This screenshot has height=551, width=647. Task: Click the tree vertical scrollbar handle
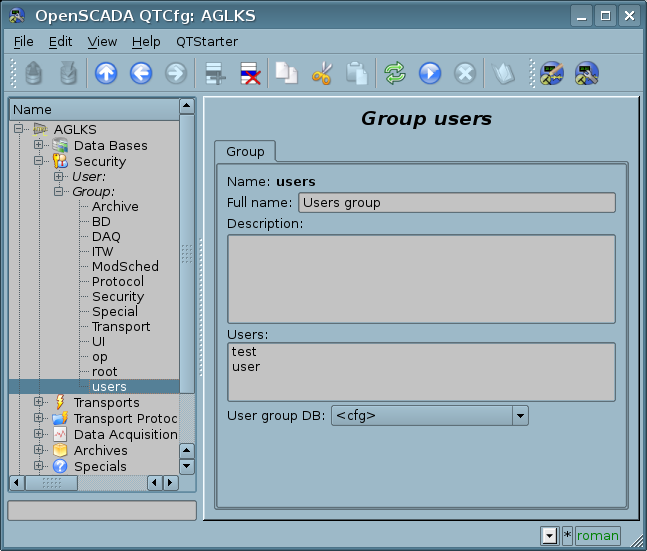point(187,253)
